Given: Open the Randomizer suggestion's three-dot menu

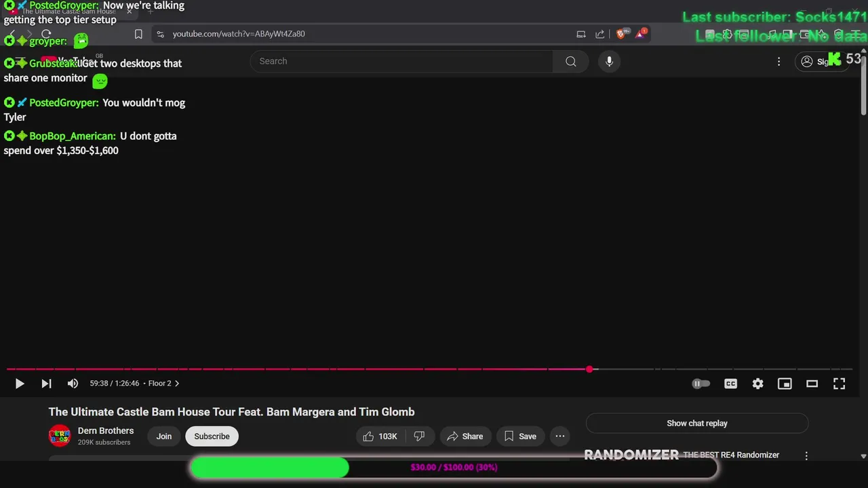Looking at the screenshot, I should (x=806, y=456).
